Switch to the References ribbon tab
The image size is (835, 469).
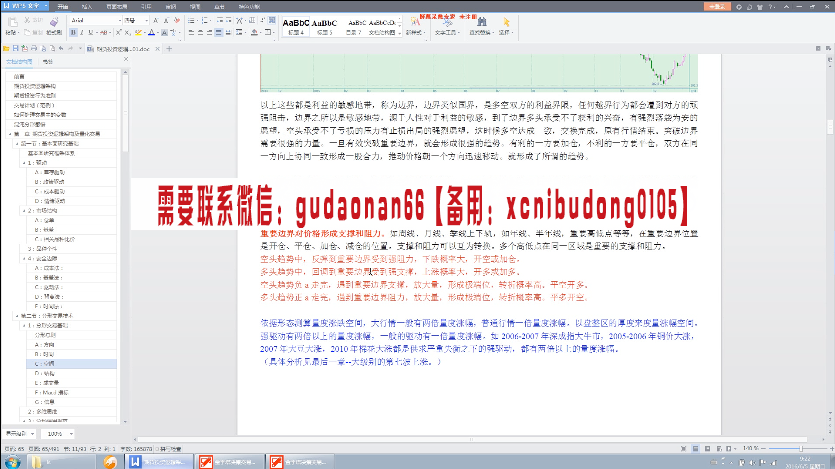pyautogui.click(x=146, y=7)
